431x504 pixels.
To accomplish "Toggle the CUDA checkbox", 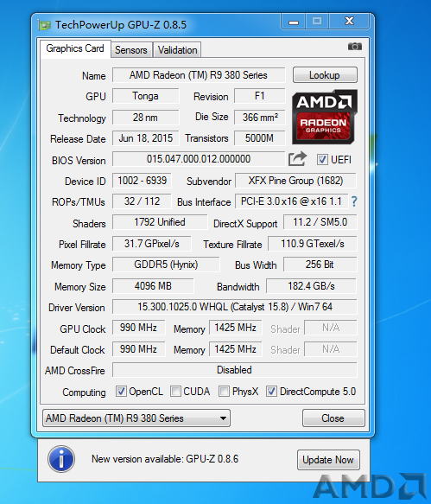I will coord(175,392).
